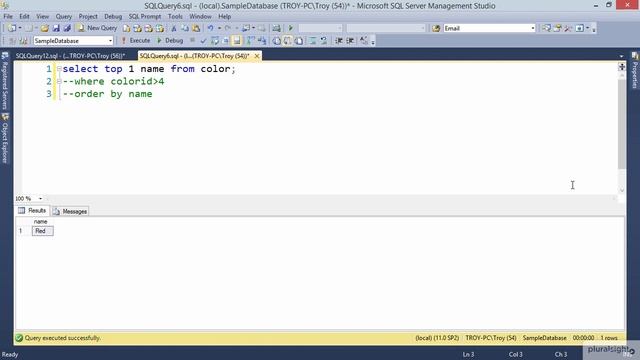Open the dropdown arrow next to New Project
Image resolution: width=640 pixels, height=360 pixels.
pyautogui.click(x=20, y=28)
